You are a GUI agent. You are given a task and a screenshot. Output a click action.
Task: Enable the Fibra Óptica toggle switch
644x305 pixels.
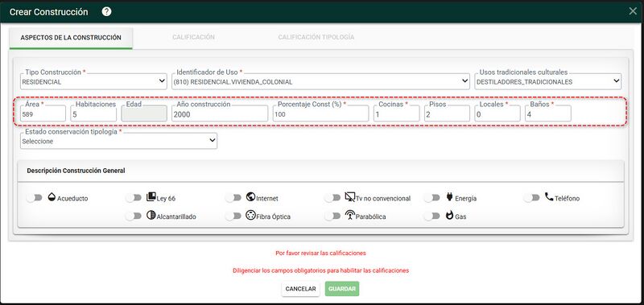(233, 216)
